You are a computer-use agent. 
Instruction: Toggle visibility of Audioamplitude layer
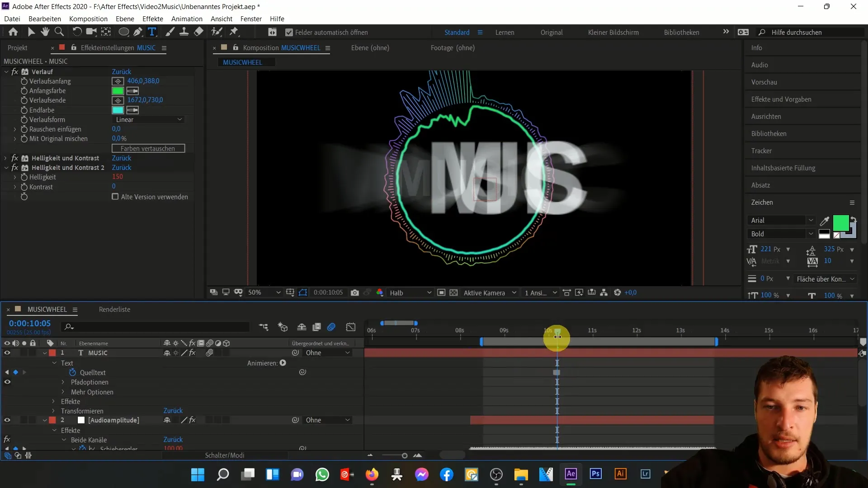tap(7, 420)
